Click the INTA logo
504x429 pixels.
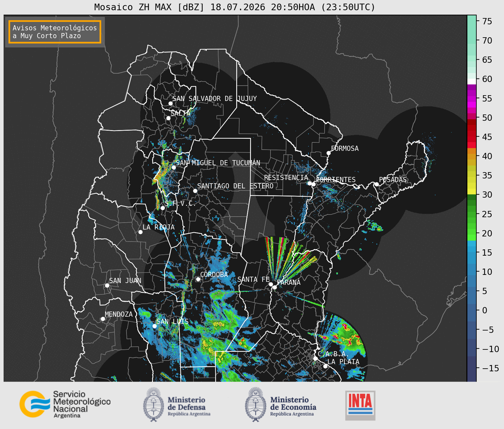coord(360,405)
